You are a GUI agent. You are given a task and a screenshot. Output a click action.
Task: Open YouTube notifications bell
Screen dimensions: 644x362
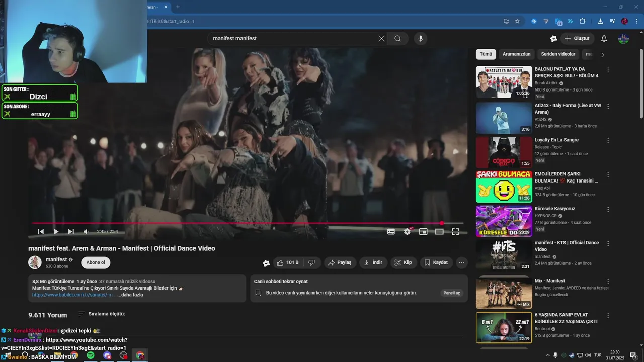[x=604, y=38]
